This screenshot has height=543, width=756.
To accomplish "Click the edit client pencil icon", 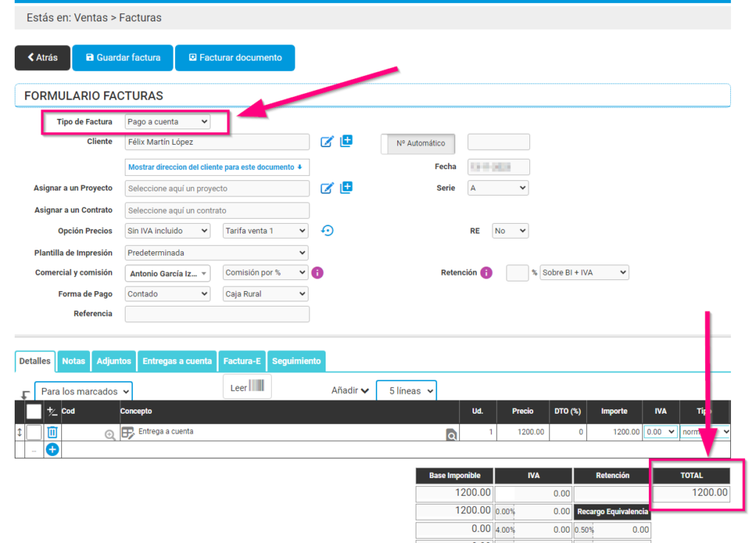I will (x=327, y=142).
